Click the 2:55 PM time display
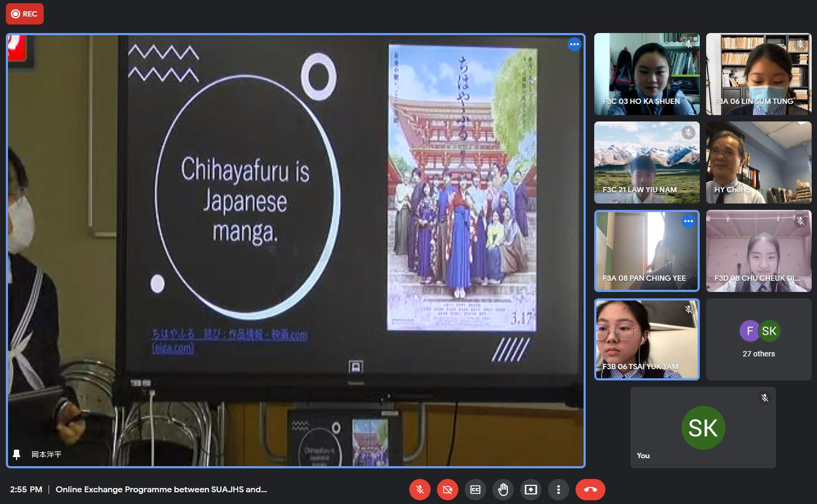The width and height of the screenshot is (817, 504). (x=26, y=489)
